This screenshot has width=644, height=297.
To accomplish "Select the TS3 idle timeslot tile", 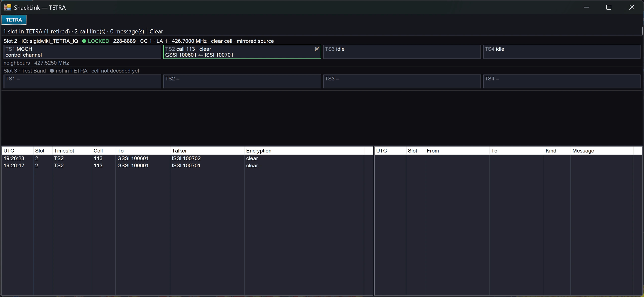I will [402, 52].
